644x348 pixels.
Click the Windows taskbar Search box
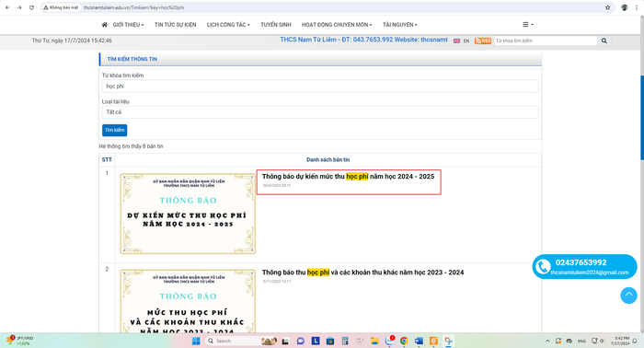click(240, 341)
